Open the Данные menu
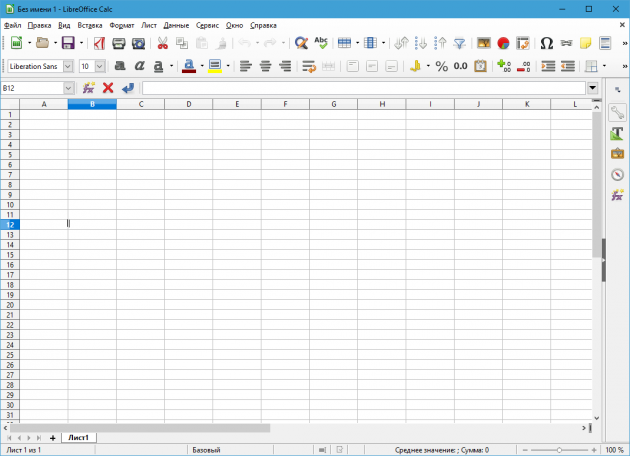 tap(176, 25)
